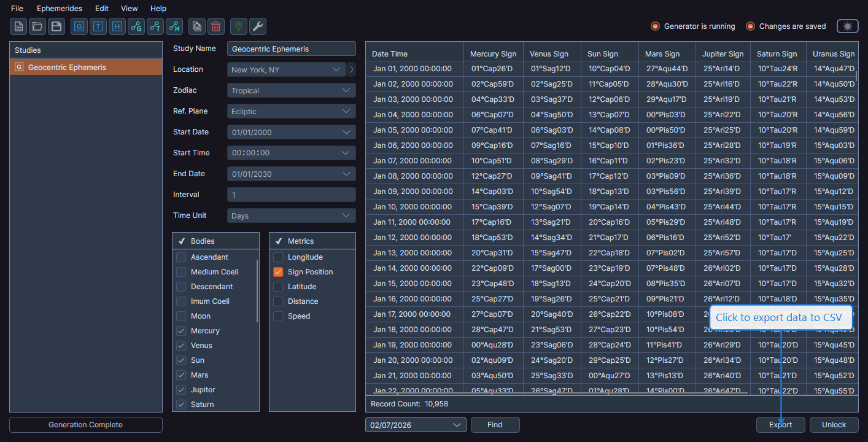Export data to CSV with the Export button
This screenshot has height=442, width=868.
[x=780, y=424]
